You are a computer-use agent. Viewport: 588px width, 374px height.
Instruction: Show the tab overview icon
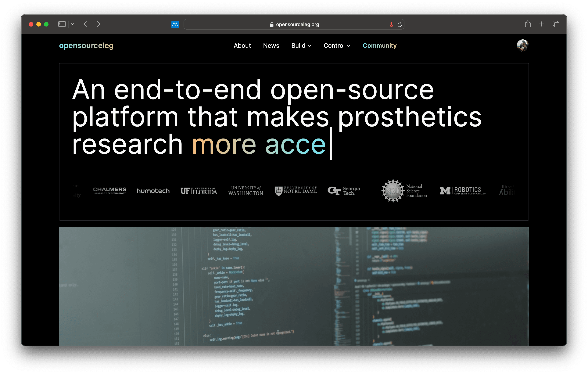point(556,24)
